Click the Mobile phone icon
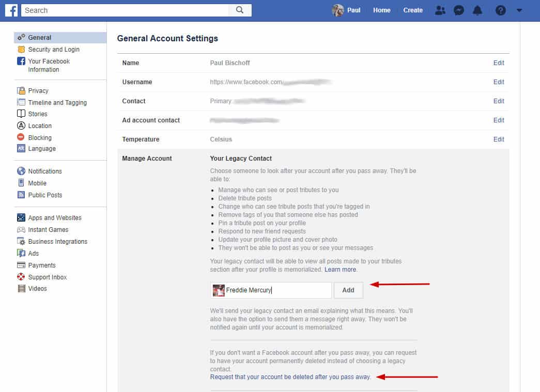This screenshot has height=392, width=540. coord(21,183)
